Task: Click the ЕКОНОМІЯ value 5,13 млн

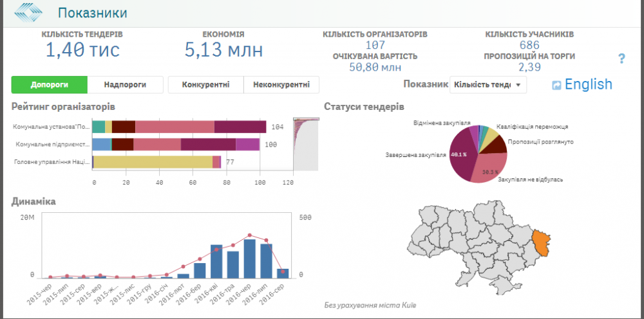Action: pos(223,50)
